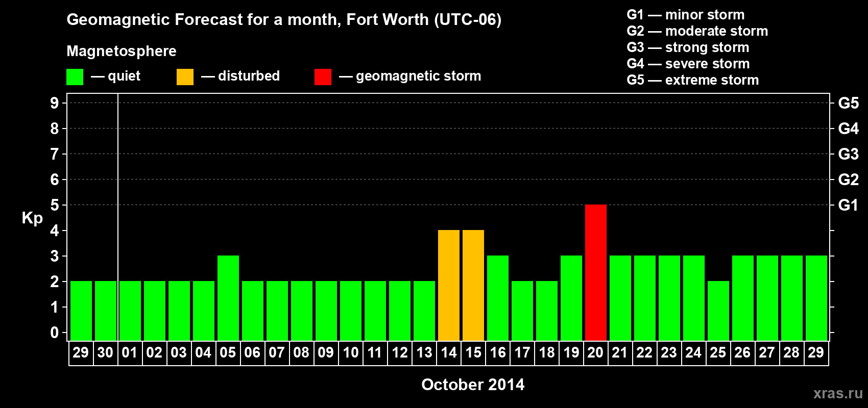
Task: Click the geomagnetic storm legend text
Action: [x=419, y=76]
